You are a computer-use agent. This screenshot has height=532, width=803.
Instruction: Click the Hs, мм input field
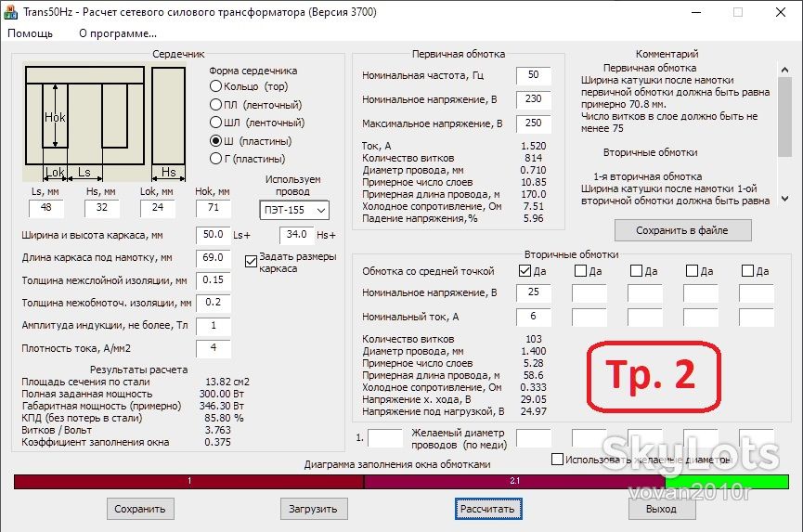(x=102, y=208)
